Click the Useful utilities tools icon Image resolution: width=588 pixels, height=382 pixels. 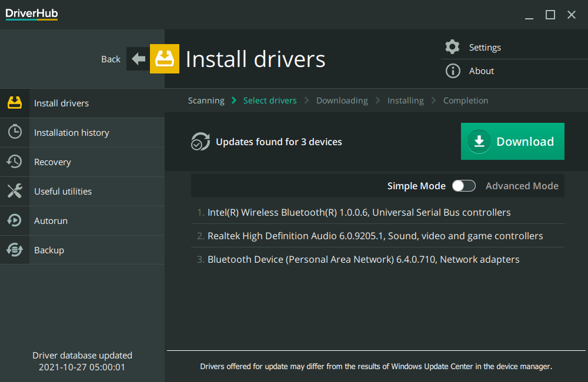coord(15,191)
